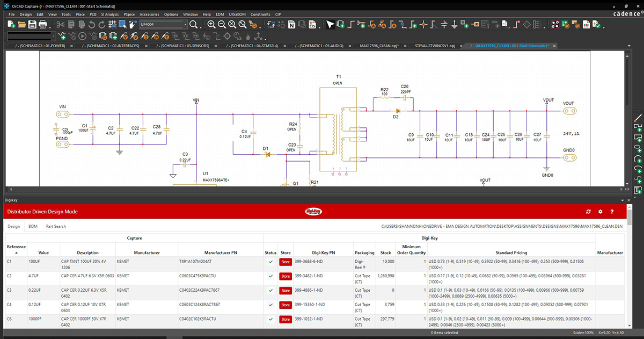This screenshot has height=339, width=644.
Task: Open Digikey help with the question mark button
Action: (x=612, y=211)
